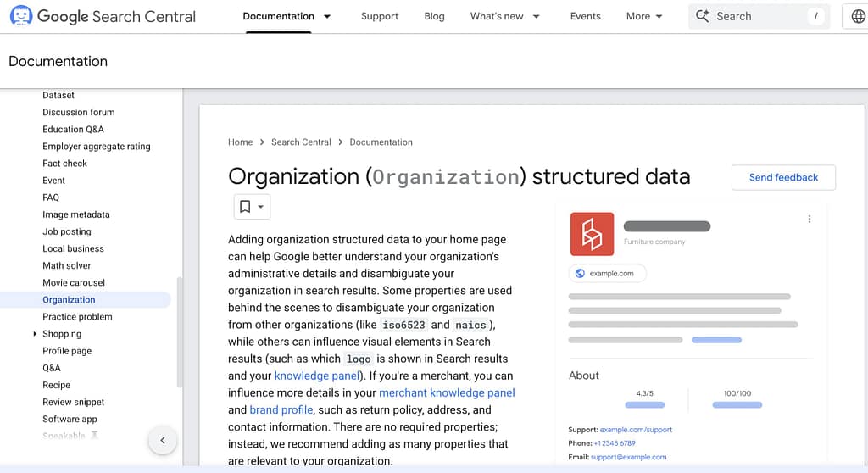Image resolution: width=868 pixels, height=473 pixels.
Task: Select Software app in the sidebar
Action: (x=70, y=420)
